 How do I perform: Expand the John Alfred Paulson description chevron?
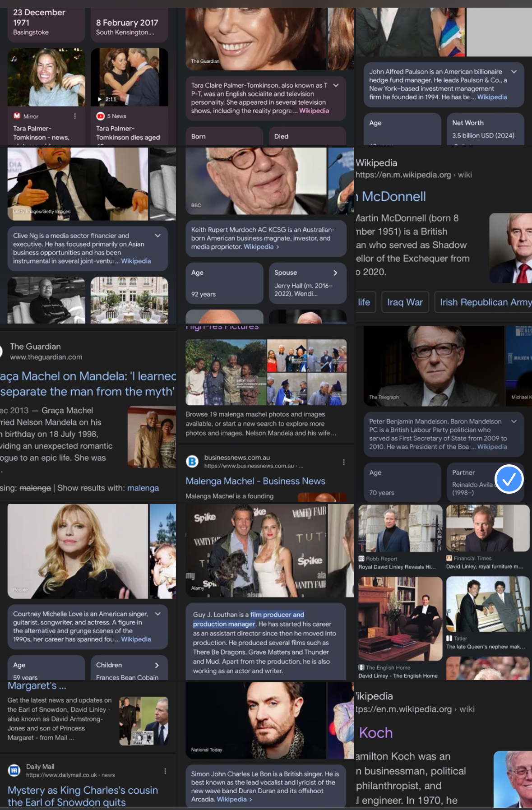click(x=514, y=72)
